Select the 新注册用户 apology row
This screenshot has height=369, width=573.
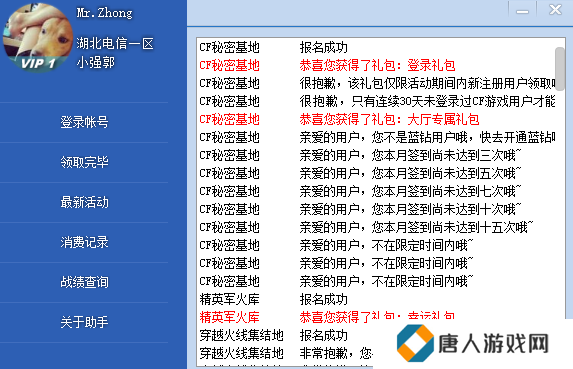tap(377, 83)
